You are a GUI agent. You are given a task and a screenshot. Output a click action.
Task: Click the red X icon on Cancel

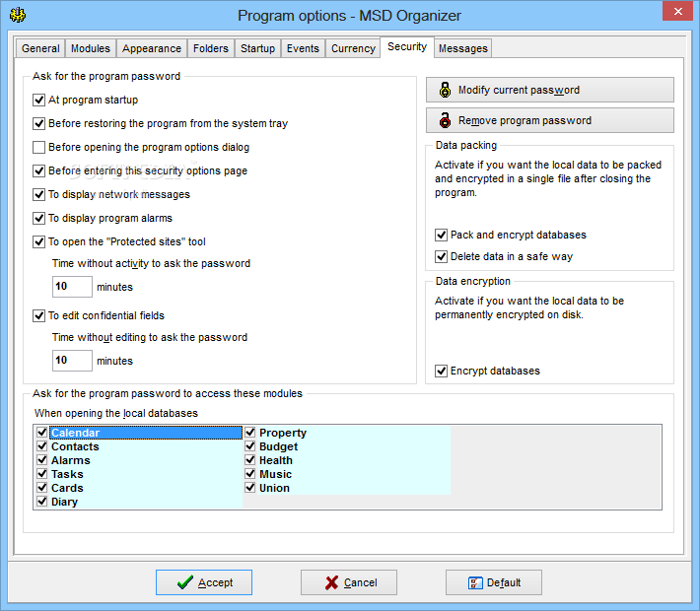331,582
